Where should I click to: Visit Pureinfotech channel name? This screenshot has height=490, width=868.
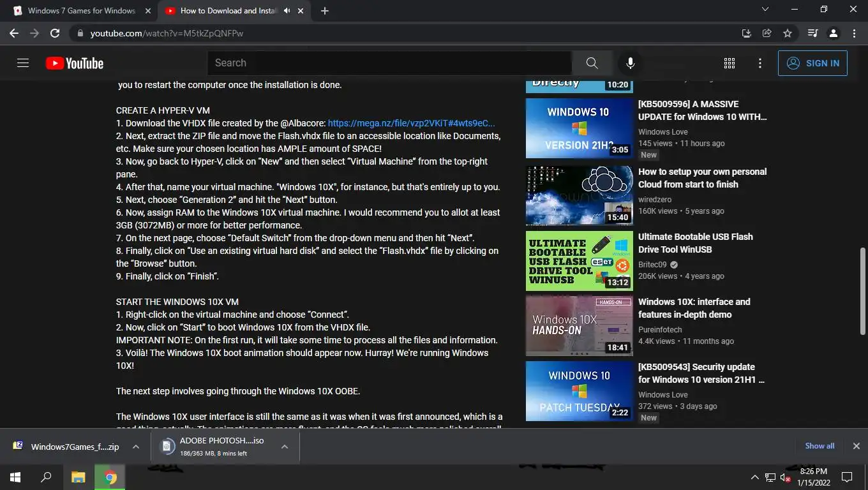(x=660, y=330)
